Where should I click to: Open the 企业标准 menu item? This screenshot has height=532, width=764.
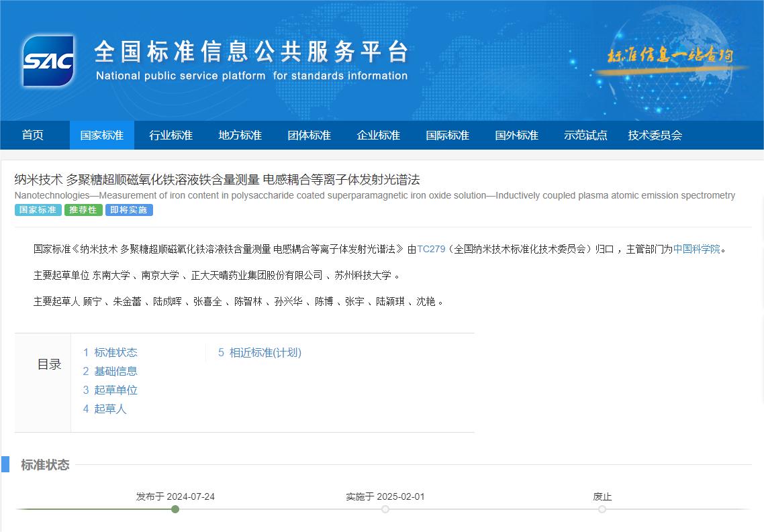point(379,135)
